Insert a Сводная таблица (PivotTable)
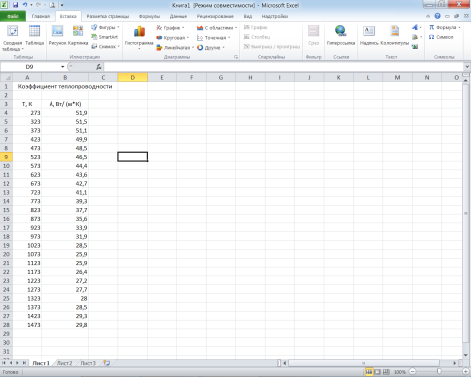471x377 pixels. 12,38
